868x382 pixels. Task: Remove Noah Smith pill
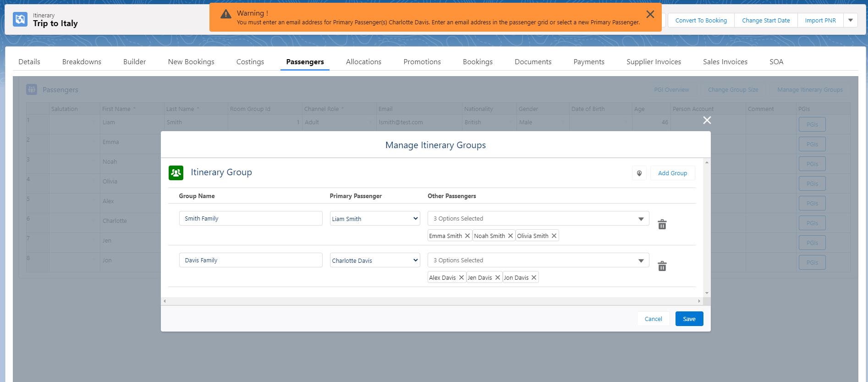(x=511, y=236)
